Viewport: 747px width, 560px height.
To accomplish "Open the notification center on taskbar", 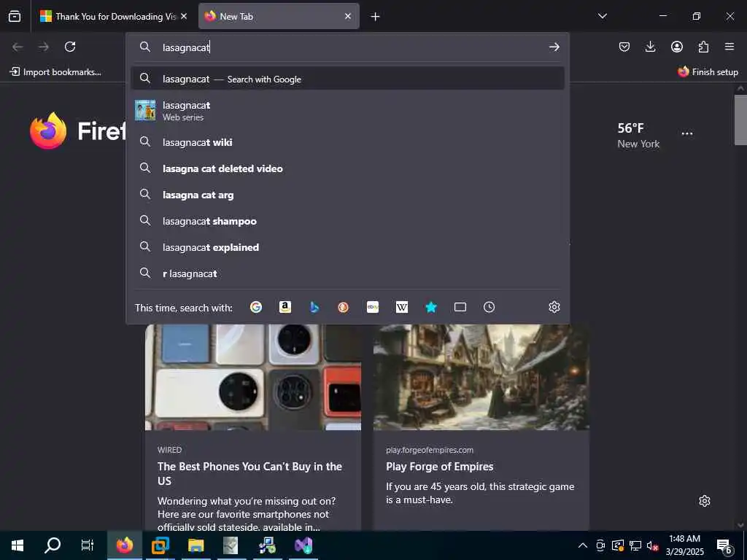I will [724, 545].
